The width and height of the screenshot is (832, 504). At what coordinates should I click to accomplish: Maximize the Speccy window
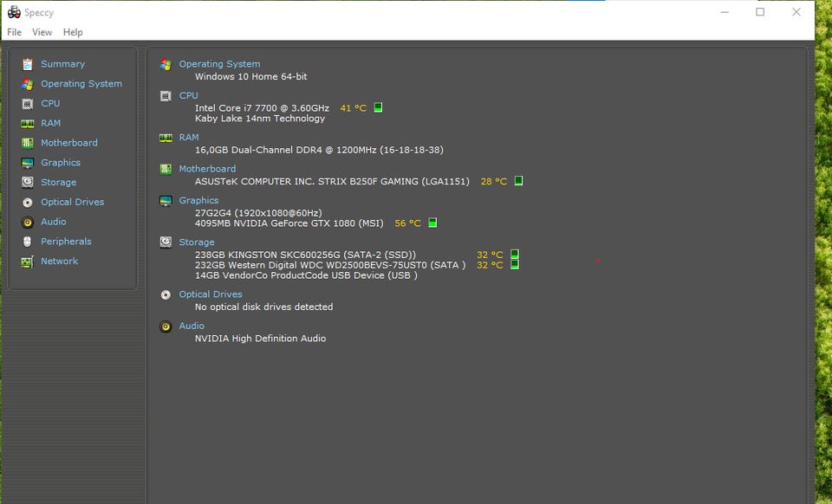(x=760, y=12)
